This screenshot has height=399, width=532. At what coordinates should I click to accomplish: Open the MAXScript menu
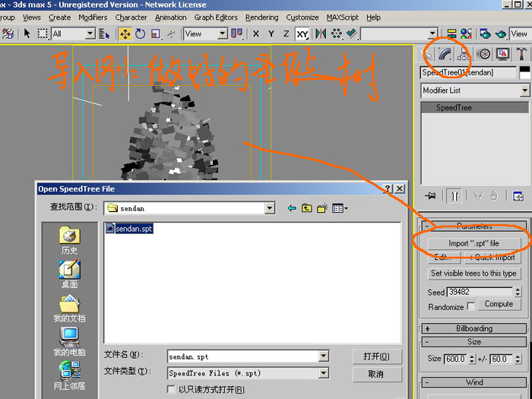[x=343, y=17]
